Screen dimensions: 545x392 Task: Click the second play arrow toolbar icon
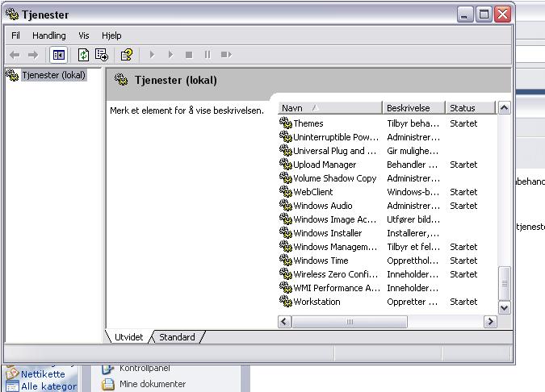[170, 55]
